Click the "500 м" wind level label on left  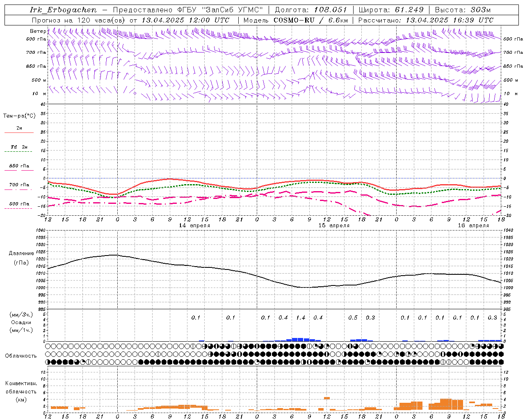[x=39, y=80]
